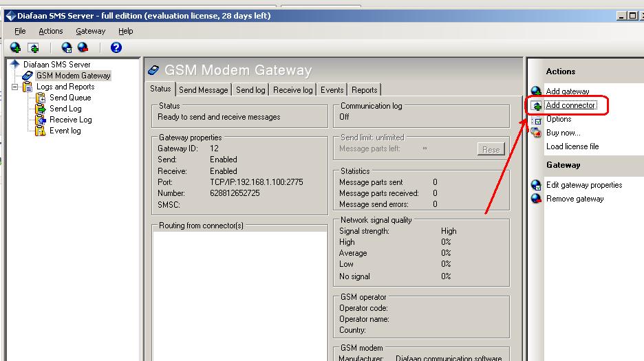Click 'Ready to send and receive messages' status text
Viewport: 644px width, 361px height.
click(x=219, y=117)
